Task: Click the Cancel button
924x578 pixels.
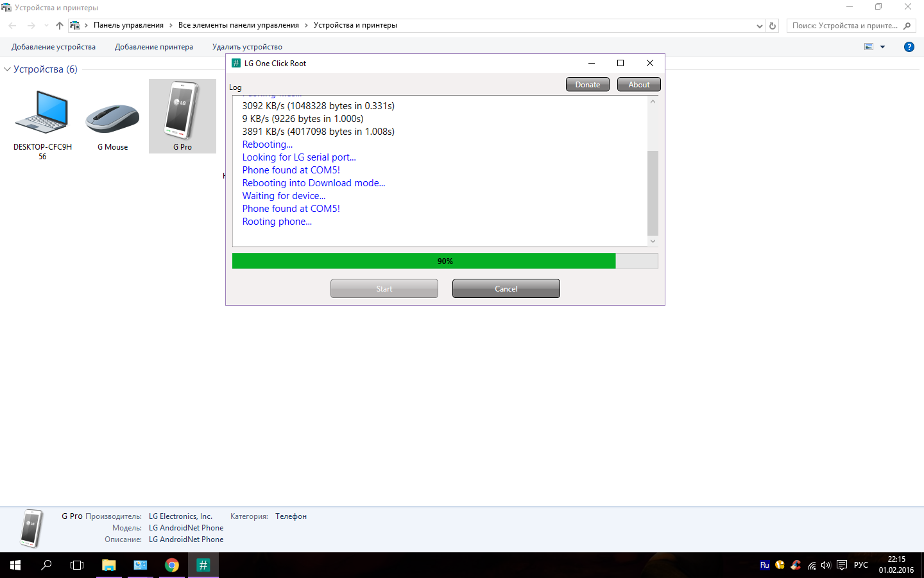Action: (x=506, y=289)
